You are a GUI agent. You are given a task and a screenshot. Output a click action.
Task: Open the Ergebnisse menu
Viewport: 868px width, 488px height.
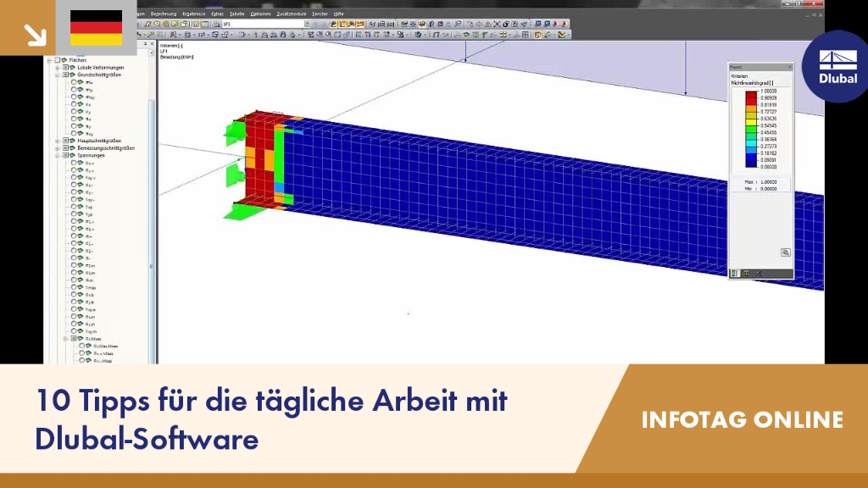193,14
